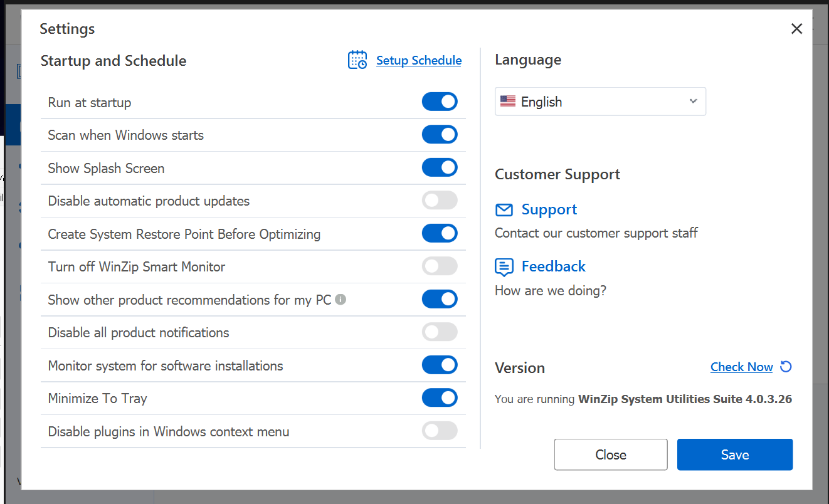Enable Disable automatic product updates toggle
Viewport: 829px width, 504px height.
pos(440,201)
